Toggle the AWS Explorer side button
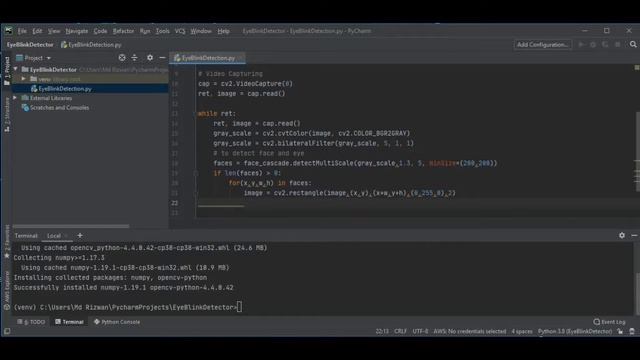Viewport: 640px width, 360px height. click(x=7, y=290)
